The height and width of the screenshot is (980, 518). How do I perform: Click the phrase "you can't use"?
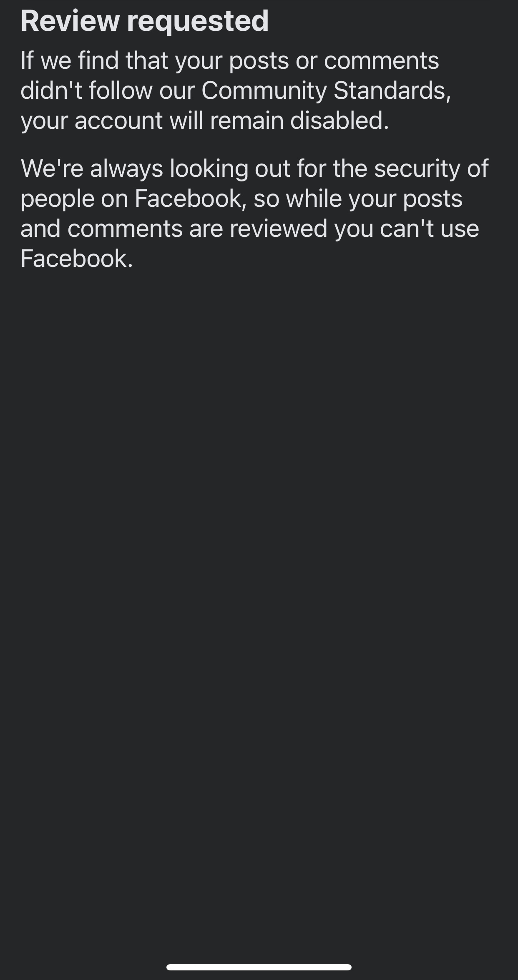coord(407,229)
